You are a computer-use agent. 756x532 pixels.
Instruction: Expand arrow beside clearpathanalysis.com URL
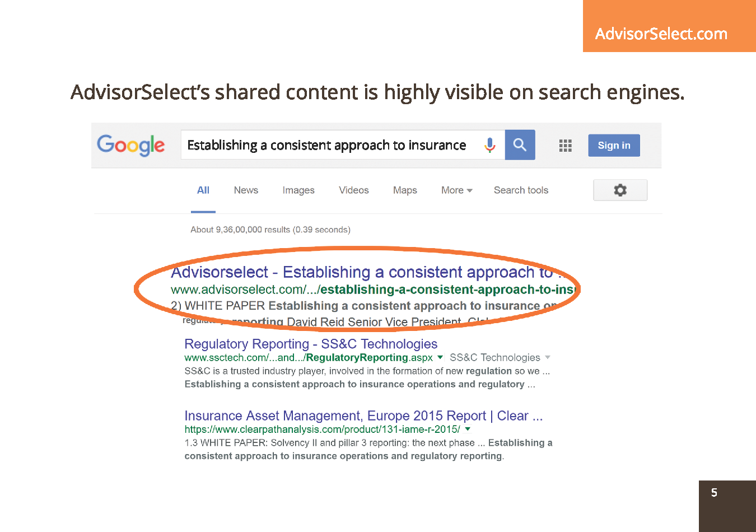(468, 430)
